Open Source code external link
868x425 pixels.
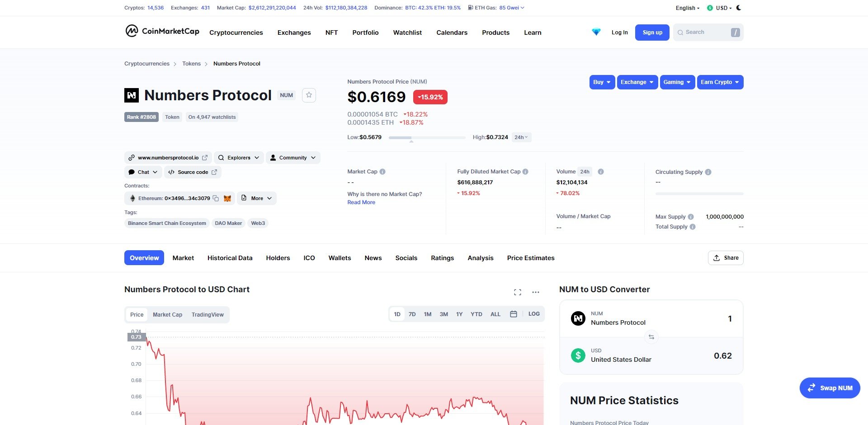[193, 172]
